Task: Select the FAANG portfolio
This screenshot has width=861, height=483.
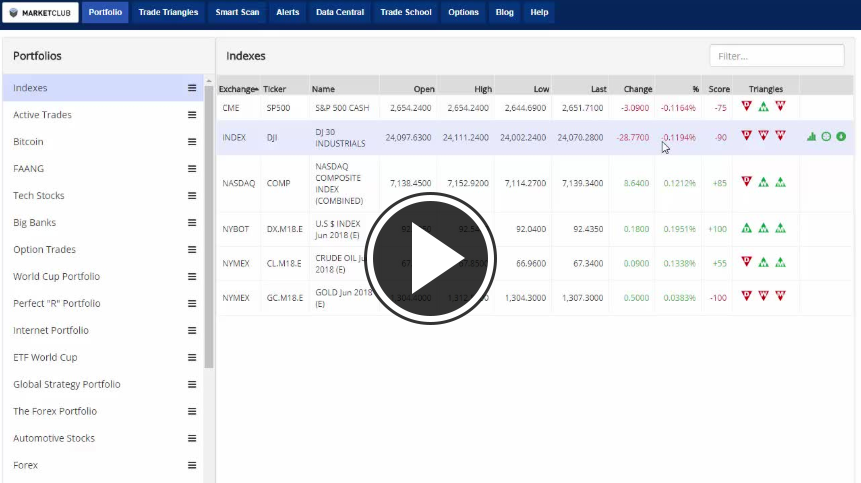Action: (29, 169)
